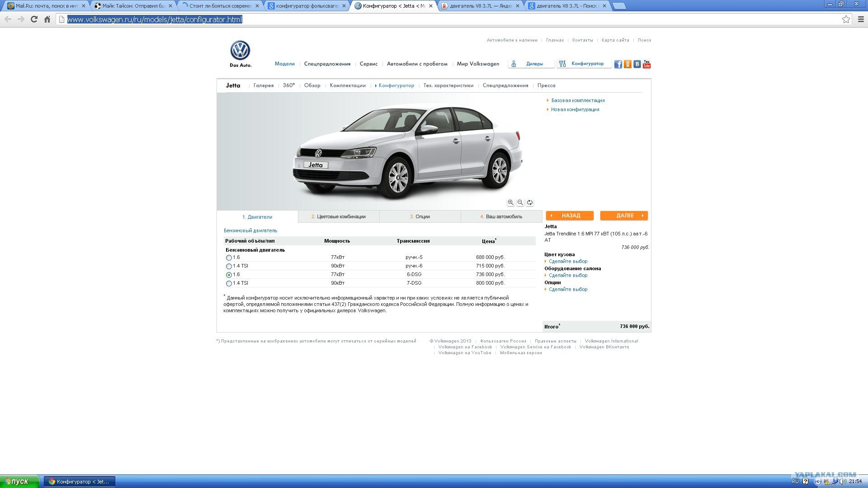Zoom out of the Jetta image

tap(520, 202)
